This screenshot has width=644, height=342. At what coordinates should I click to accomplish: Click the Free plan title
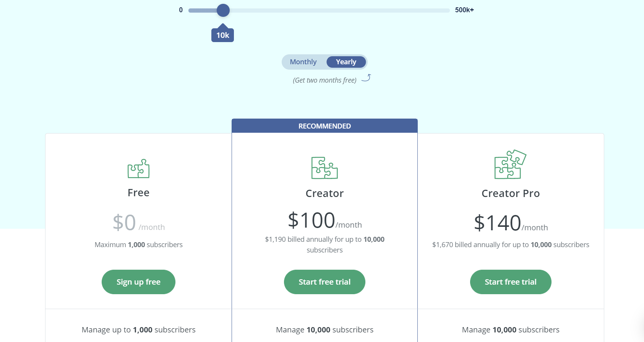(138, 193)
